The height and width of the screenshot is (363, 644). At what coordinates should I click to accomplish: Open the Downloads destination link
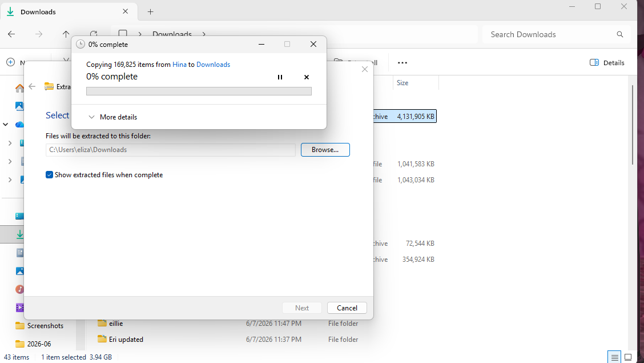pyautogui.click(x=213, y=65)
